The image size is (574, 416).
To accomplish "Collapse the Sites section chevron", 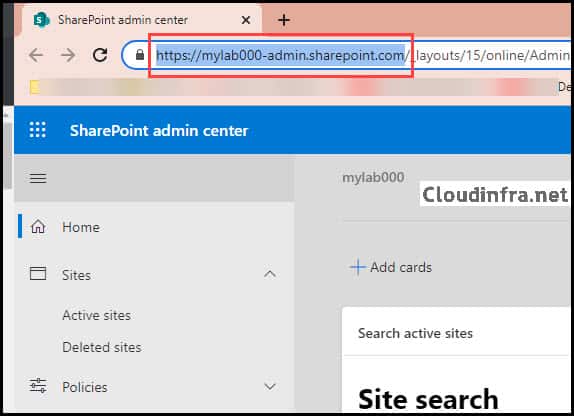I will pos(270,274).
